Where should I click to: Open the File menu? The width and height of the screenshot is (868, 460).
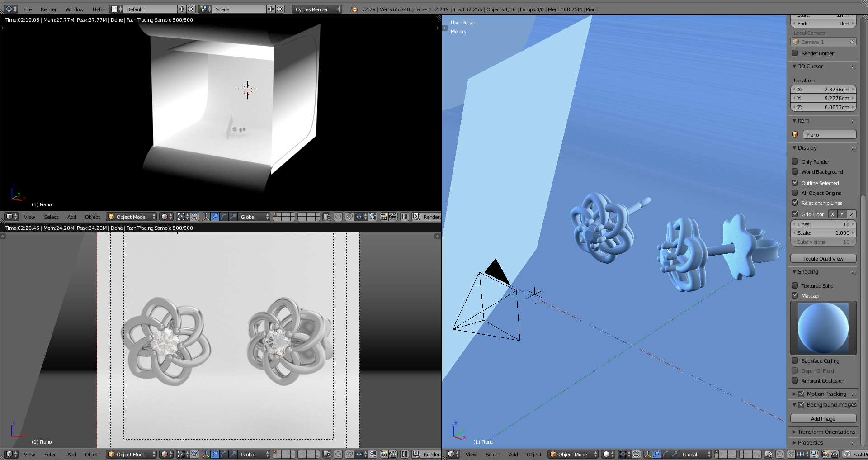pyautogui.click(x=28, y=9)
